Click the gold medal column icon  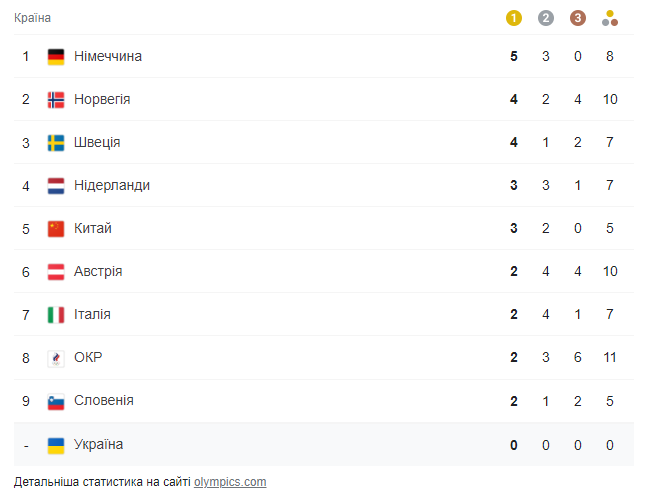(x=514, y=18)
